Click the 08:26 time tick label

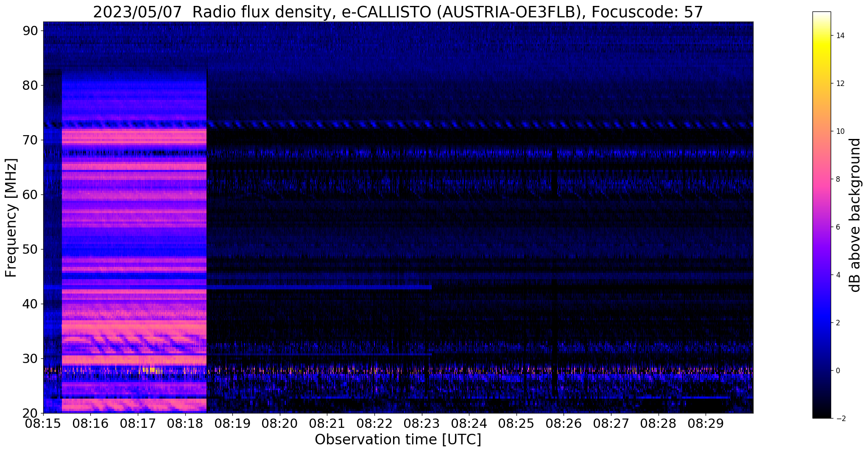coord(564,423)
